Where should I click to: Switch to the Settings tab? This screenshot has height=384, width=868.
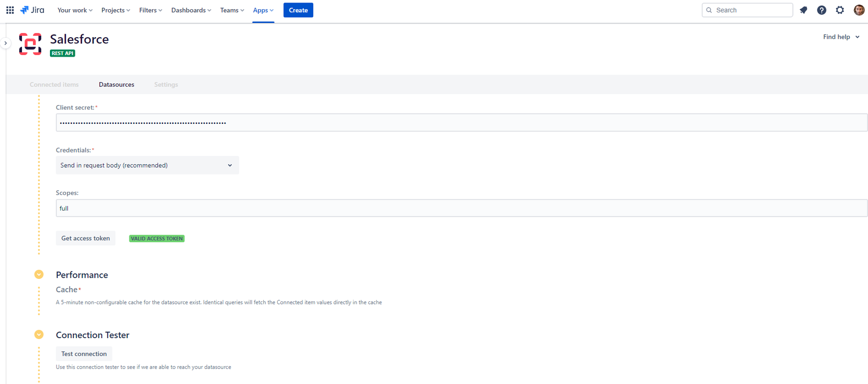[166, 85]
